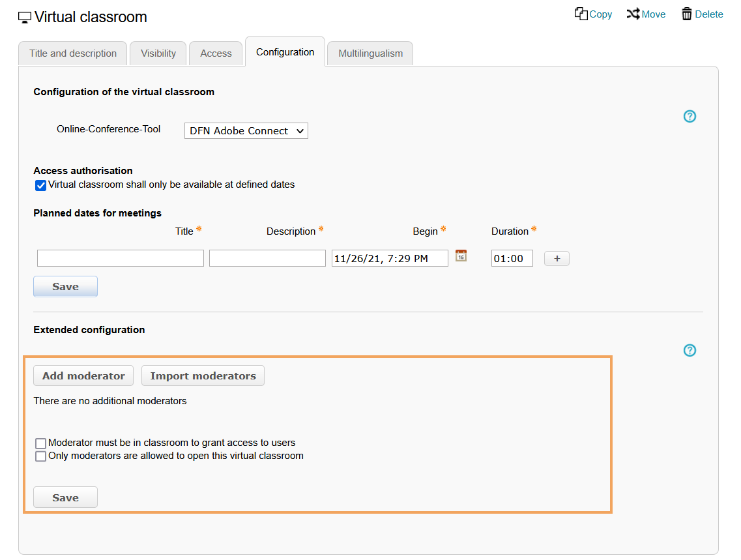The width and height of the screenshot is (741, 560).
Task: Save the planned meeting dates
Action: tap(65, 287)
